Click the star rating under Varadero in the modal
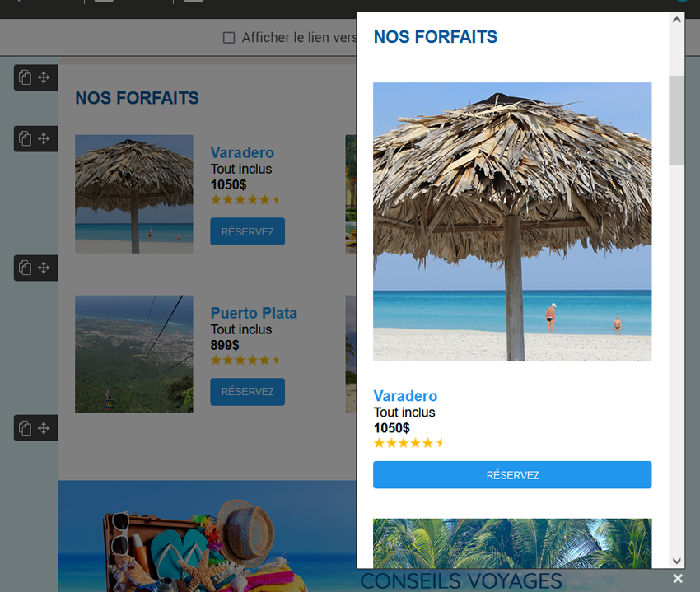This screenshot has width=700, height=592. click(408, 442)
